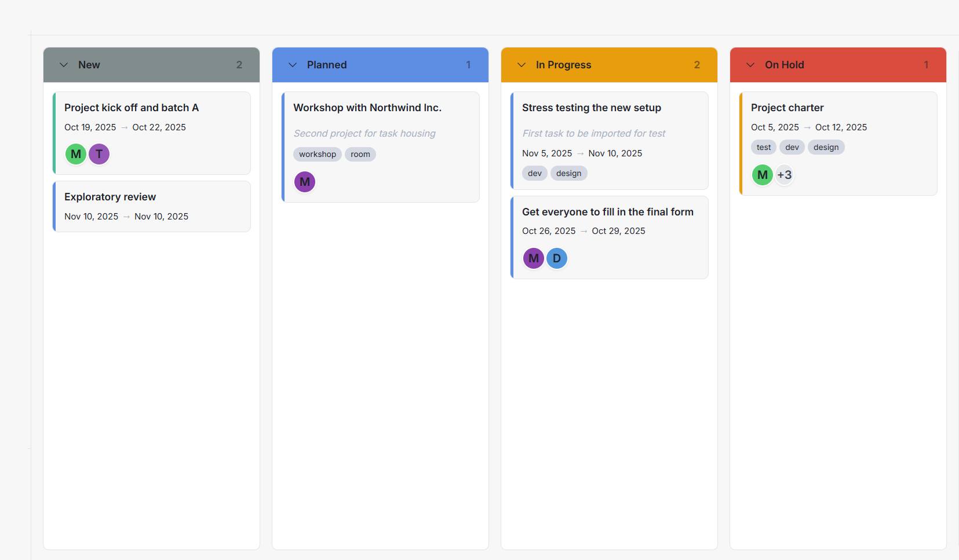959x560 pixels.
Task: Collapse the Planned column
Action: [x=293, y=64]
